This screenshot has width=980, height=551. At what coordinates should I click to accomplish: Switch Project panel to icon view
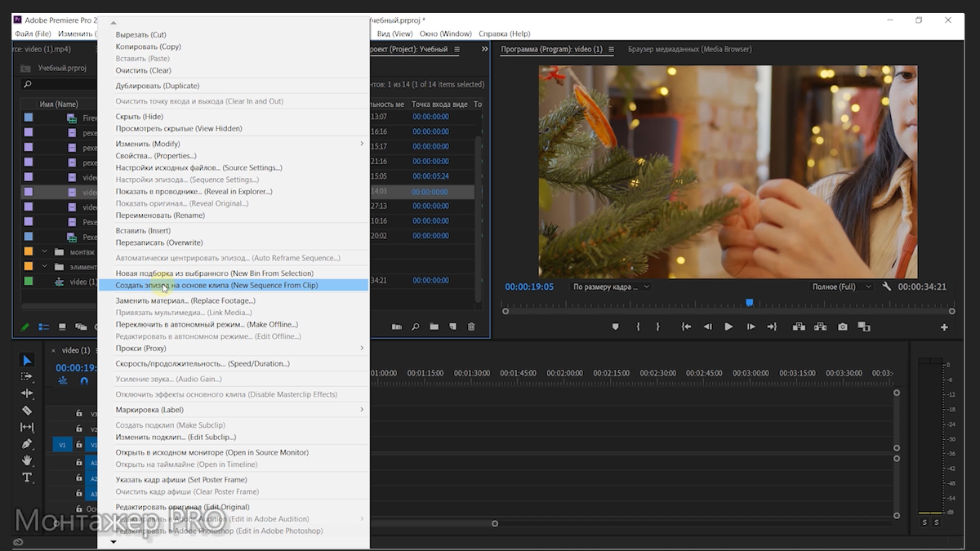coord(62,327)
